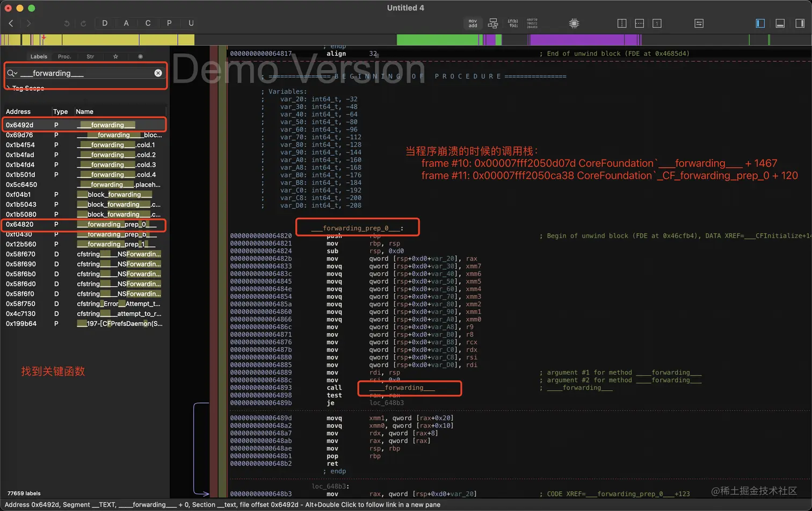Select the block_forwarding label at 0xf04b1
Screen dimensions: 812x511
click(84, 195)
